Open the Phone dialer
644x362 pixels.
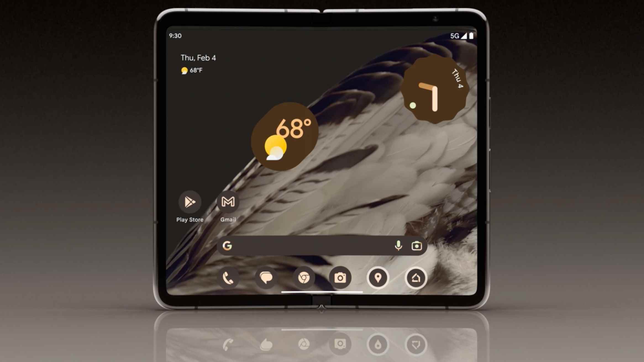click(228, 277)
